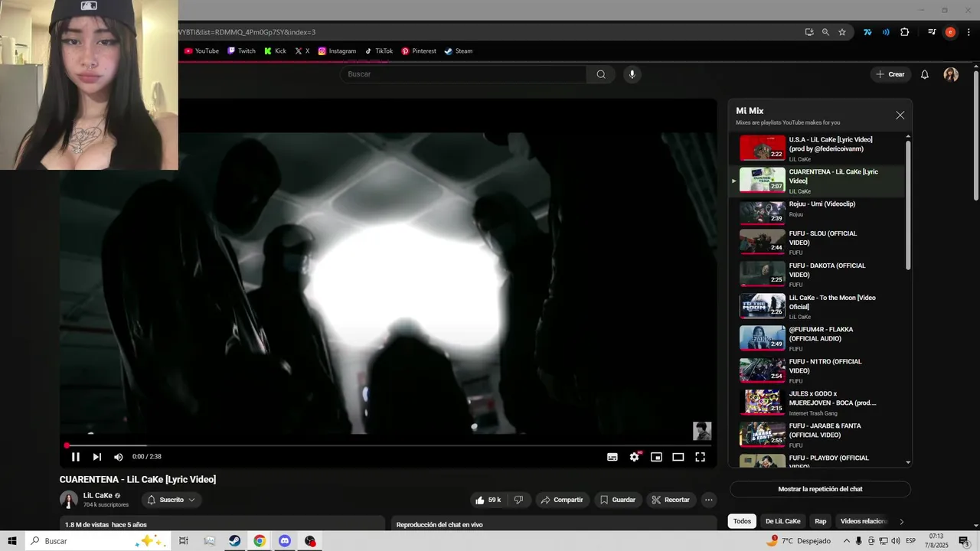Dislike the video with thumbs-down
The image size is (980, 551).
point(518,500)
